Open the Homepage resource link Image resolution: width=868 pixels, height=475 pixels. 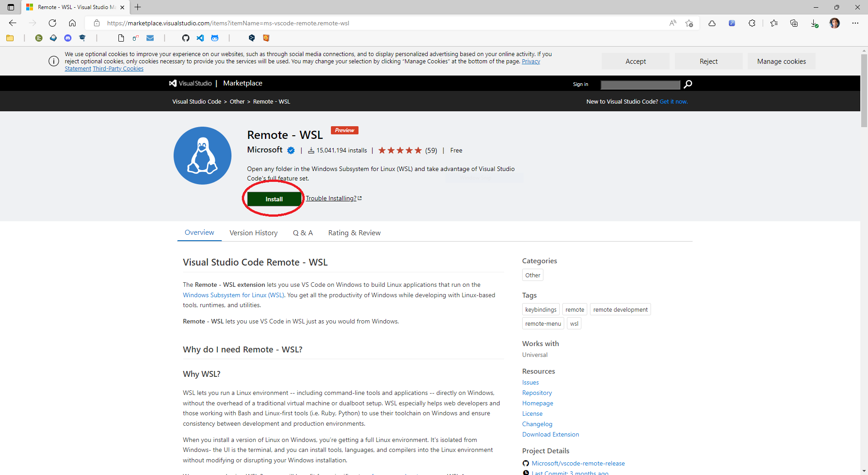538,403
